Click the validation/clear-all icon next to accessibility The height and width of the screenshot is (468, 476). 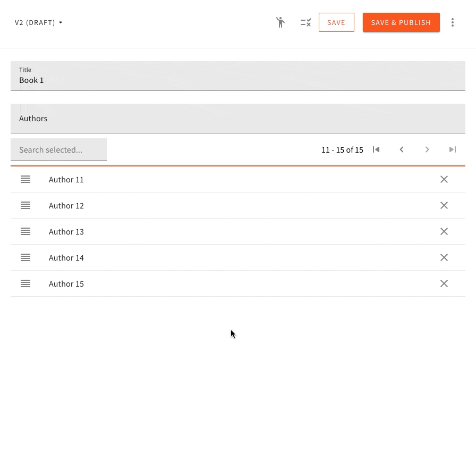[305, 22]
